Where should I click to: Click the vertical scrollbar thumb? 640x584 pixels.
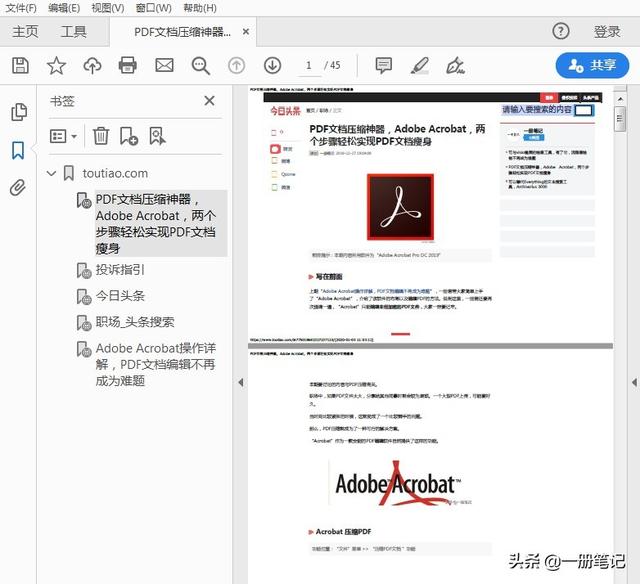pos(620,119)
